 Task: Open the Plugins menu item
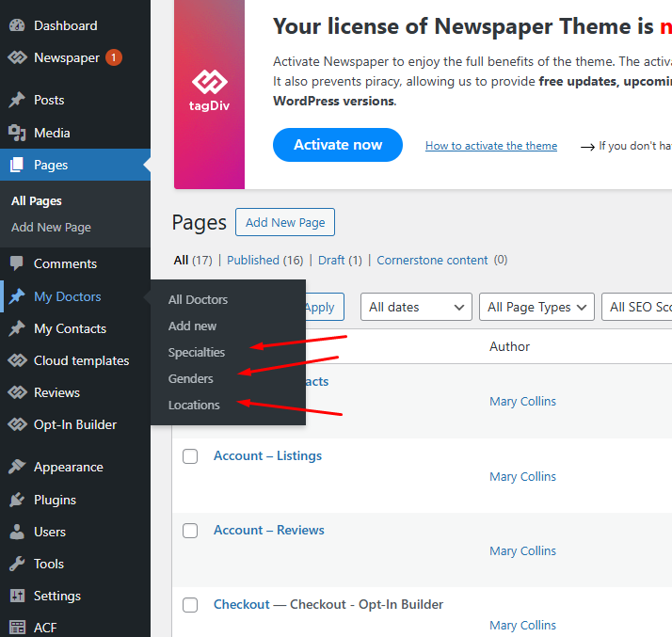75,500
